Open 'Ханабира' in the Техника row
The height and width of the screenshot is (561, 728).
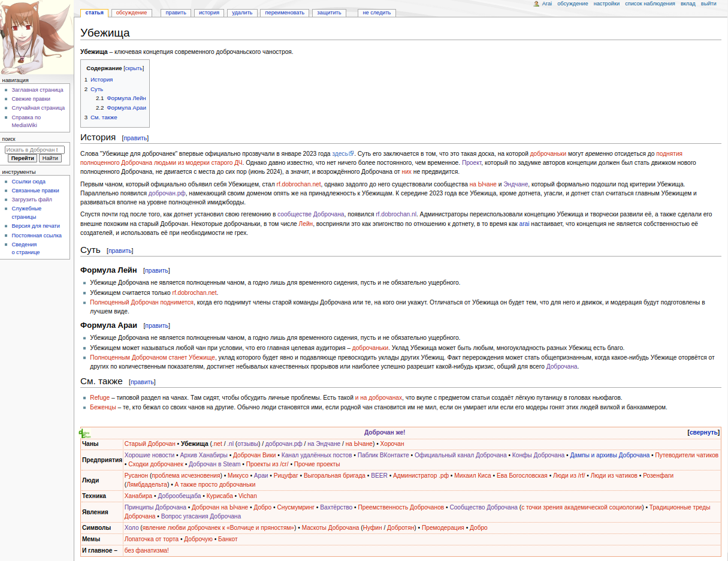138,496
